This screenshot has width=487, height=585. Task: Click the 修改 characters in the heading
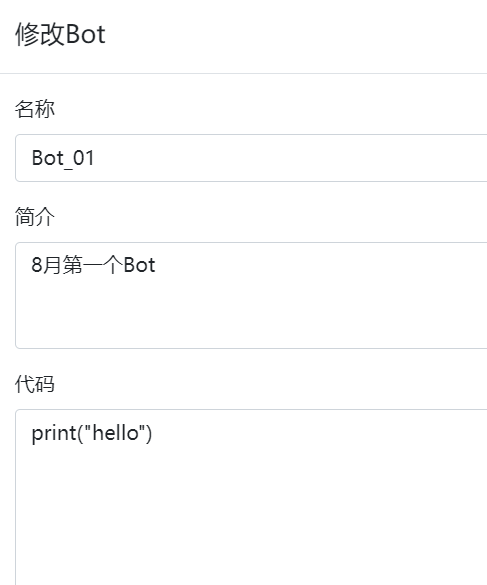pyautogui.click(x=40, y=34)
